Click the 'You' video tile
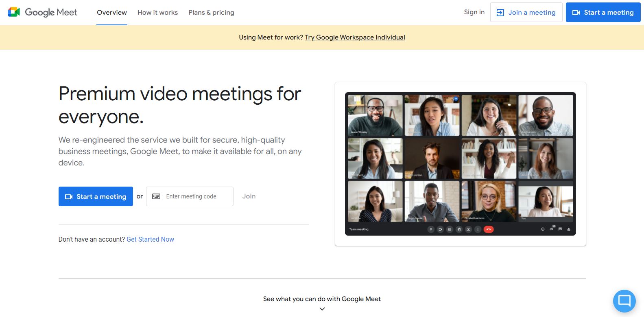 click(546, 201)
